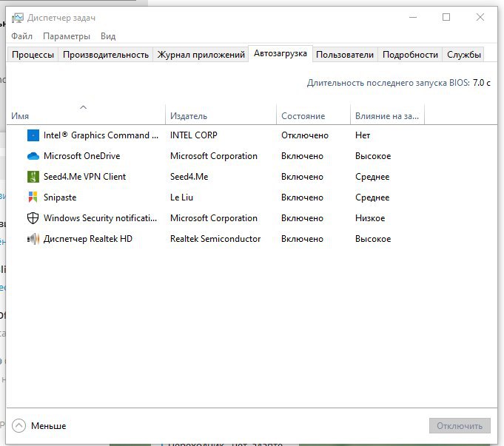
Task: Switch to the Службы tab
Action: pyautogui.click(x=463, y=55)
